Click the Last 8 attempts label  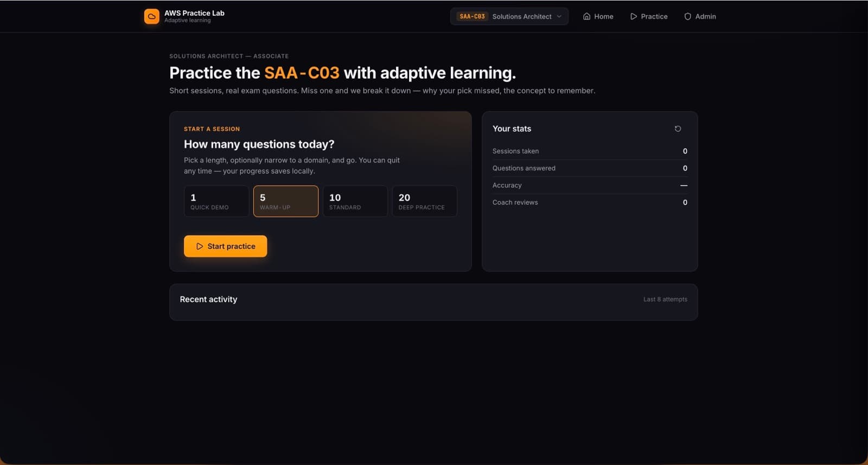point(665,300)
